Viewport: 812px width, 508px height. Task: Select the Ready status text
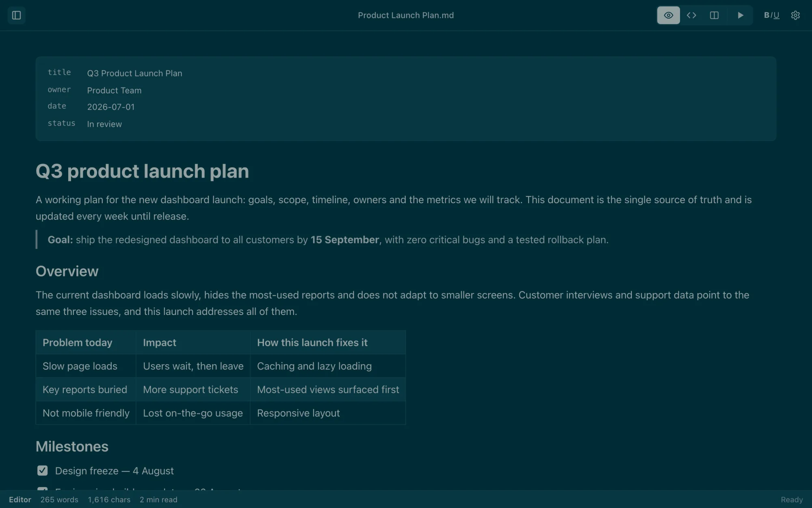(792, 500)
